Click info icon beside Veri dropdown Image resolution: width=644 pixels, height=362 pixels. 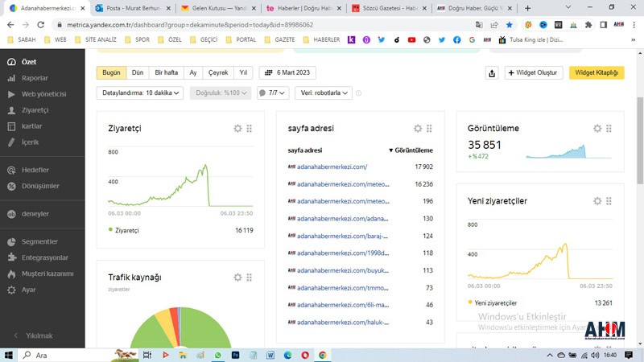point(358,93)
